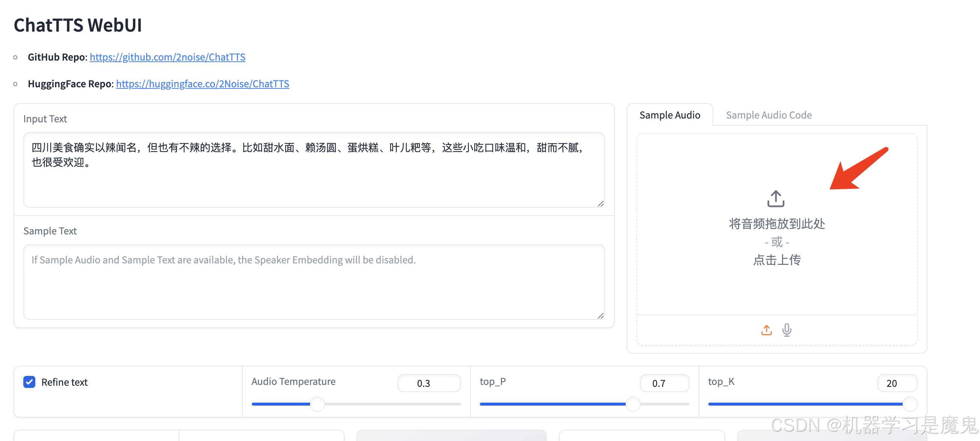Image resolution: width=980 pixels, height=441 pixels.
Task: Click the resize handle of the Input Text box
Action: pyautogui.click(x=601, y=204)
